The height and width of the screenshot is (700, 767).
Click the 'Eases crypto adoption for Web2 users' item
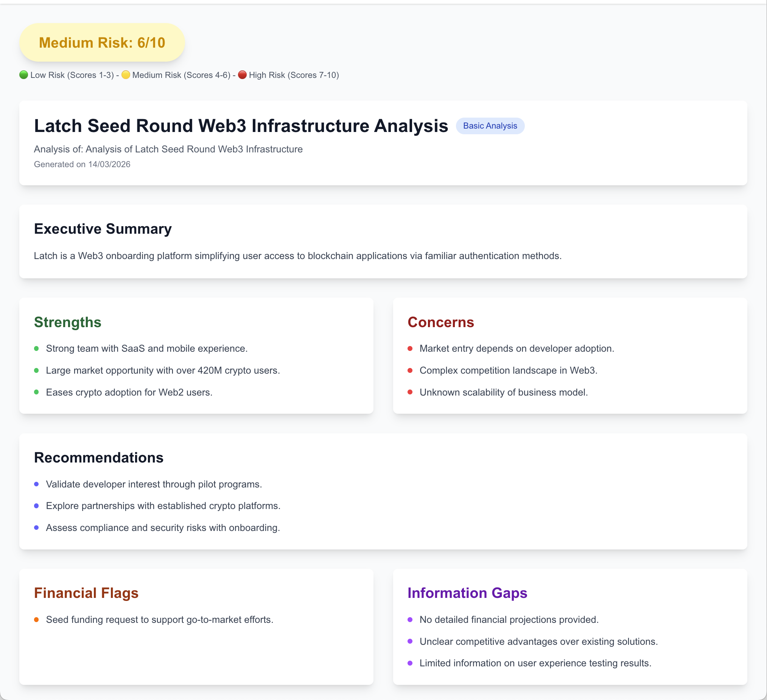129,392
